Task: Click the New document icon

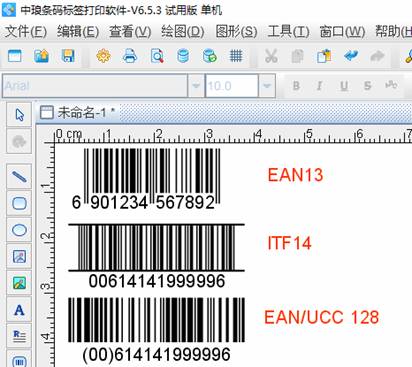Action: point(15,56)
